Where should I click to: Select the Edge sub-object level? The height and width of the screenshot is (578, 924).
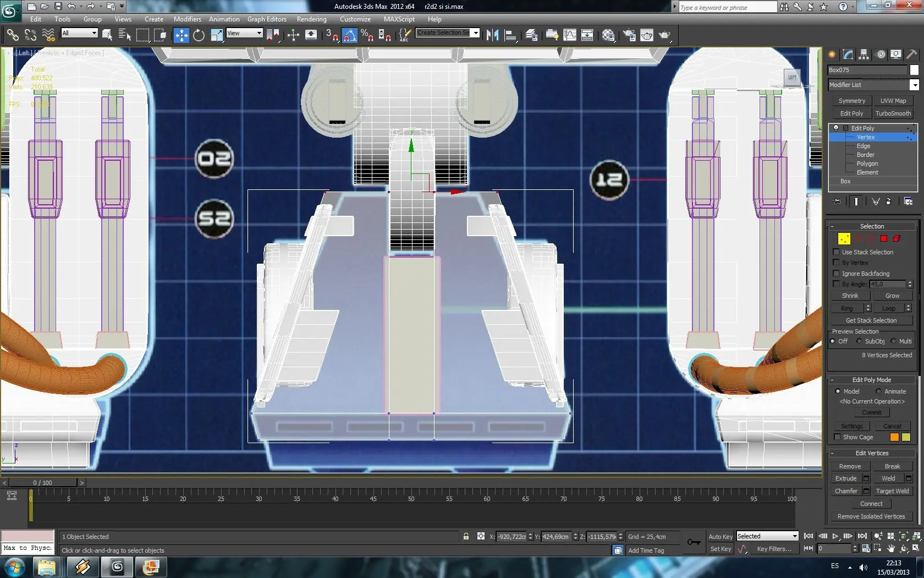863,146
